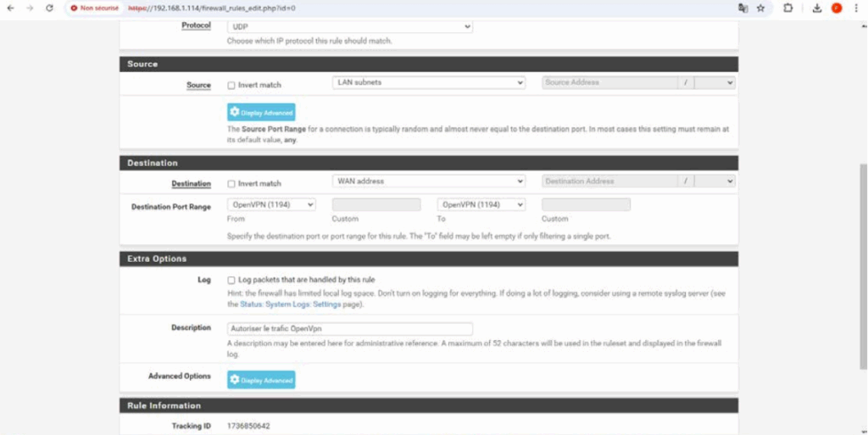Open the browser three-dot menu
Screen dimensions: 868x435
click(856, 8)
